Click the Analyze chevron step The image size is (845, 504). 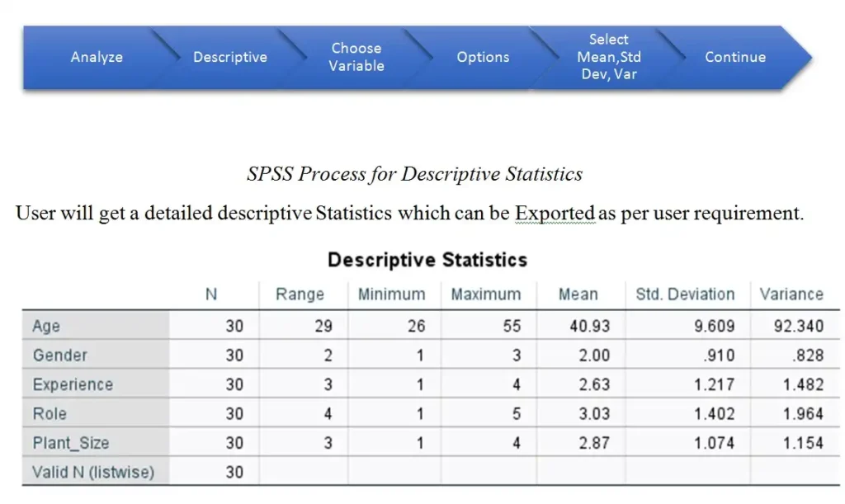click(x=97, y=57)
